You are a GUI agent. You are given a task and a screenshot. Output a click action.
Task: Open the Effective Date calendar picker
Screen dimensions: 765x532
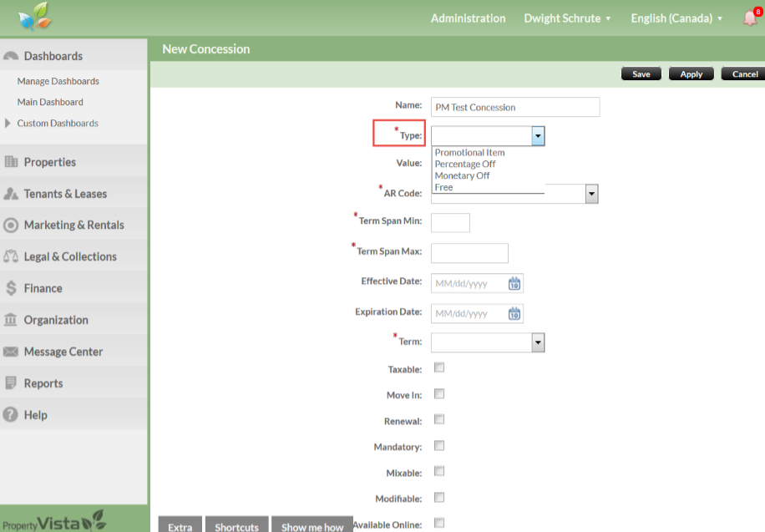[x=514, y=284]
